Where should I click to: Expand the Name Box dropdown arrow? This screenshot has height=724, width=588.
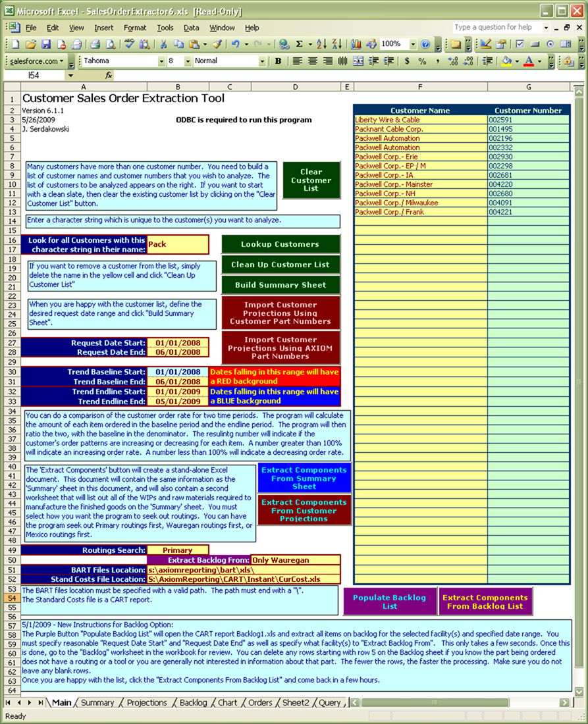pyautogui.click(x=70, y=75)
